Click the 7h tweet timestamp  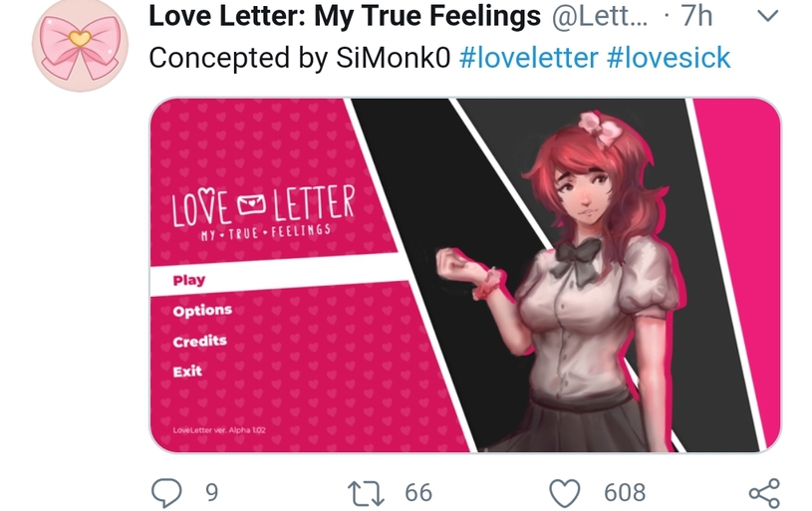coord(696,16)
